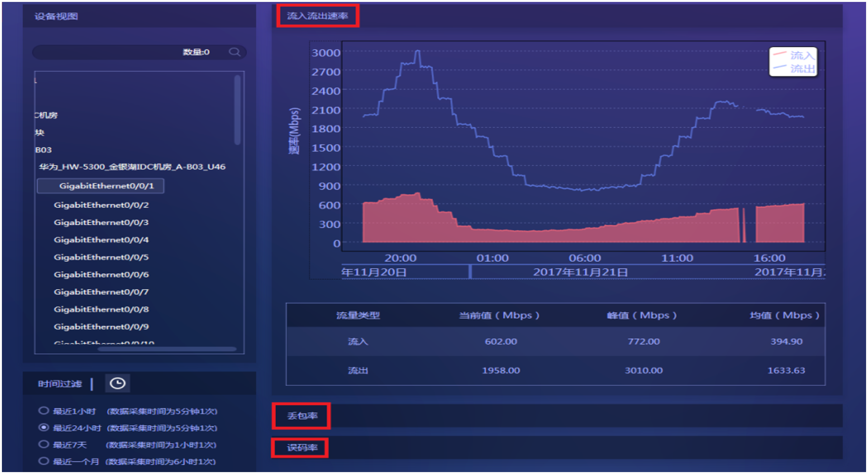
Task: Click the 当前值 (Mbps) column header
Action: point(499,315)
